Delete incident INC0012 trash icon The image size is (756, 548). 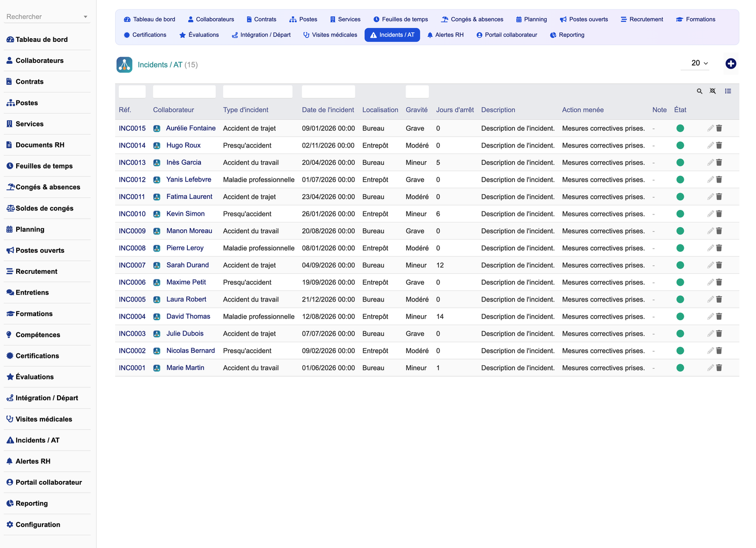coord(719,180)
